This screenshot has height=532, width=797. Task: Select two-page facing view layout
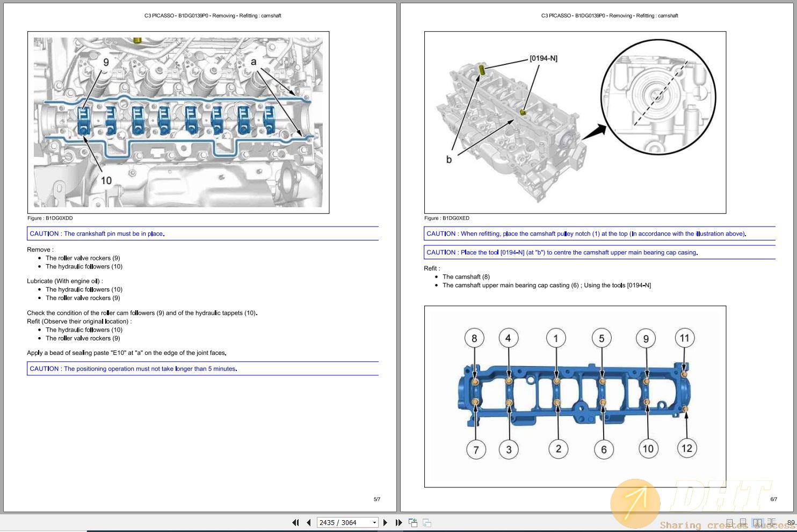pyautogui.click(x=757, y=522)
